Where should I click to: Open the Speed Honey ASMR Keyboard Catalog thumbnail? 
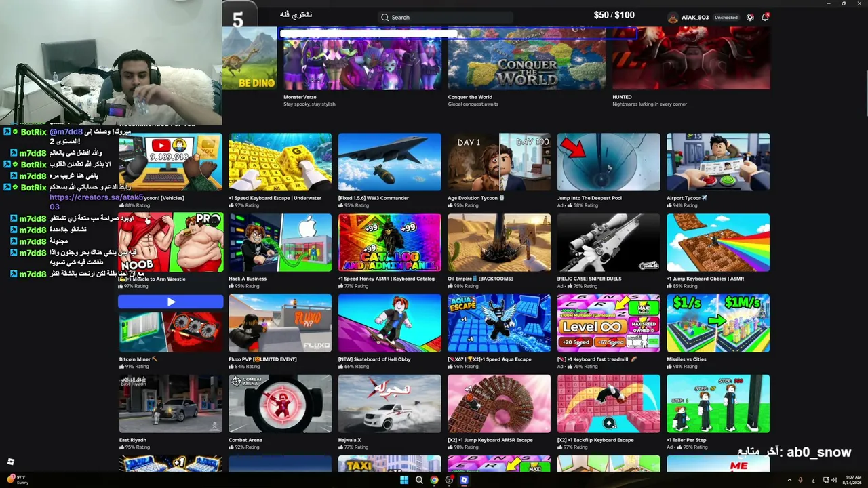point(389,243)
